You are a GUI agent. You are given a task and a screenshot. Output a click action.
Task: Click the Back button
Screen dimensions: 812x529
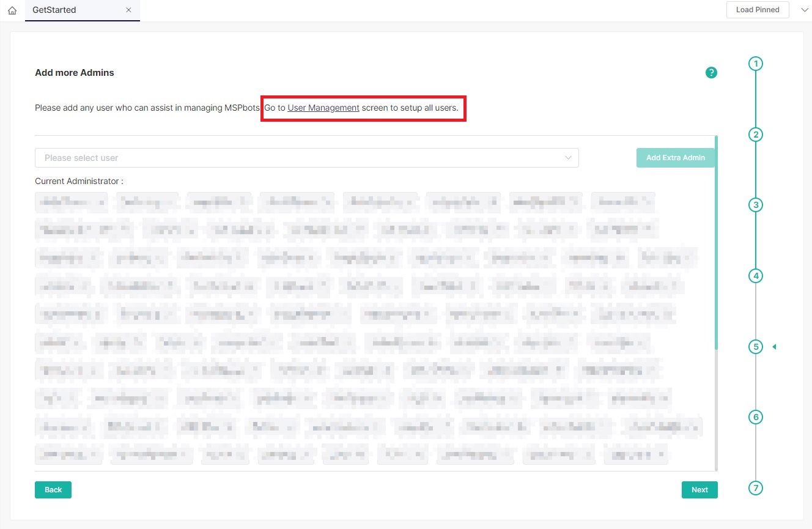[53, 489]
